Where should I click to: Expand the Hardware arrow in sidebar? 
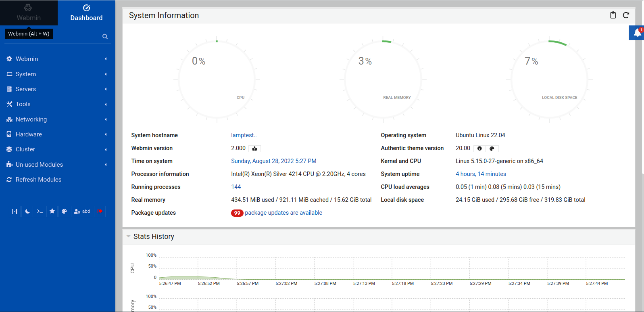coord(106,134)
